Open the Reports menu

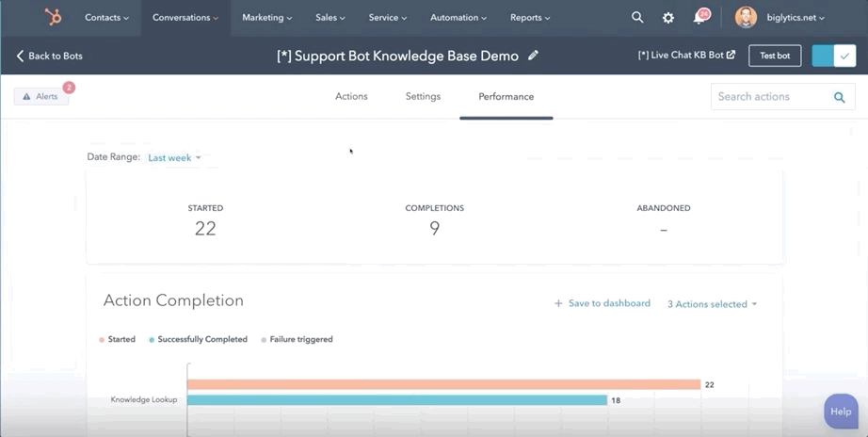click(530, 18)
